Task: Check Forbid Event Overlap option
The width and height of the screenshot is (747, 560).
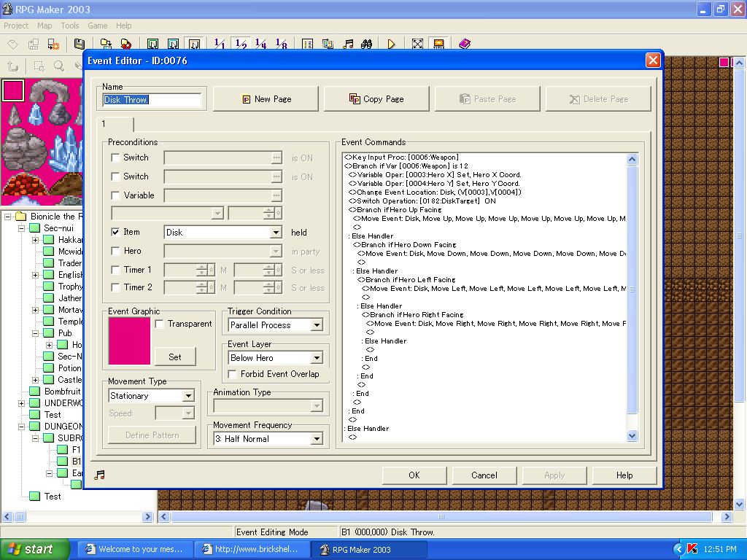Action: pos(233,374)
